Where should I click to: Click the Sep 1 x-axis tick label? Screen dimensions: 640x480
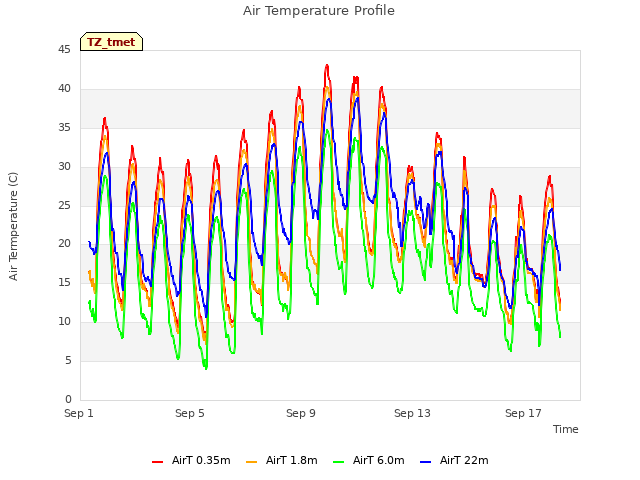[x=79, y=413]
